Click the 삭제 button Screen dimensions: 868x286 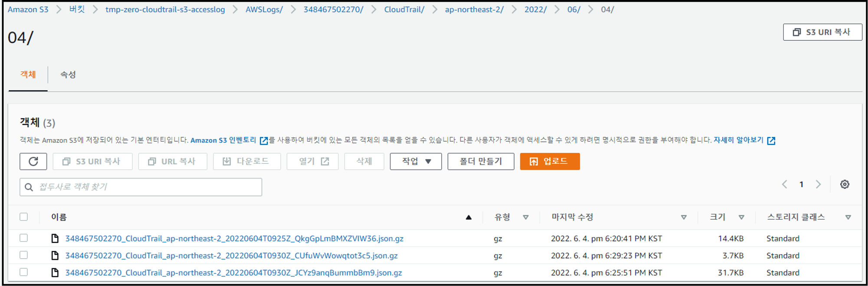click(x=364, y=162)
